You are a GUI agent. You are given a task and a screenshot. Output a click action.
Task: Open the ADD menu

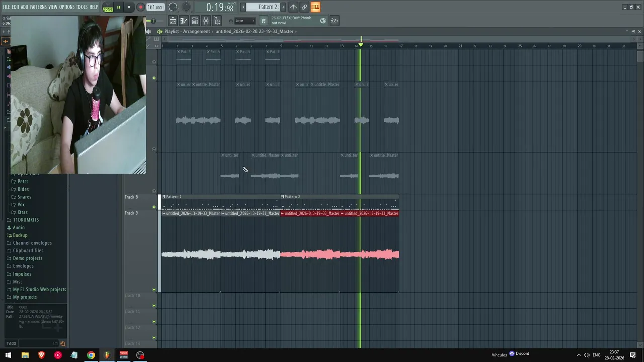pos(24,7)
